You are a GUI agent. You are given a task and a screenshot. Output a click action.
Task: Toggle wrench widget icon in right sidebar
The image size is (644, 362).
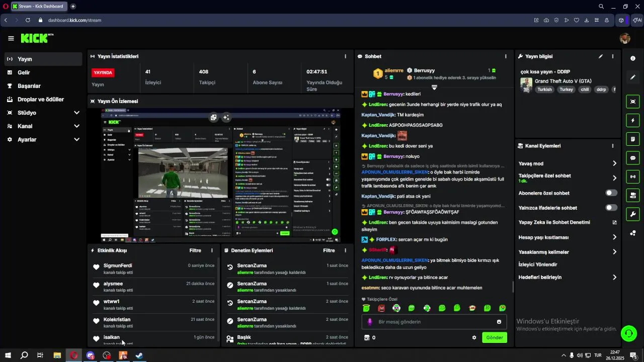(633, 214)
